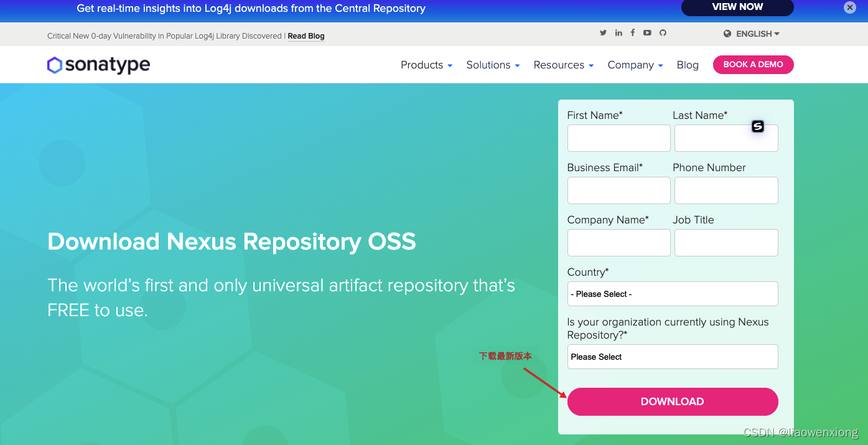Click the globe language icon
This screenshot has height=445, width=868.
727,34
